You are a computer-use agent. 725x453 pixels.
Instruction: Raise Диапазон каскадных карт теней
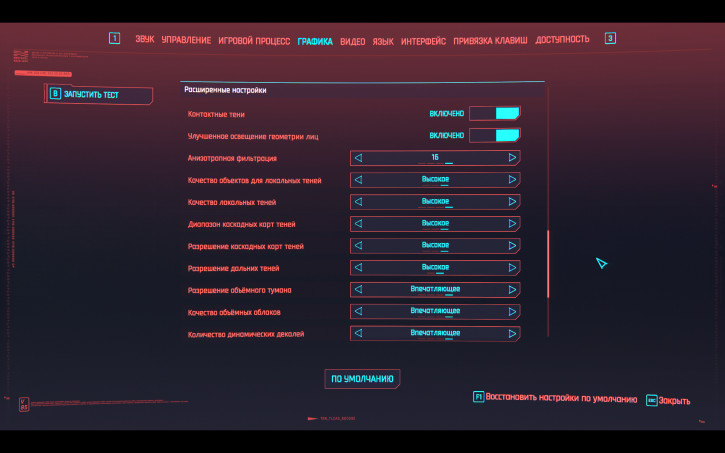click(x=512, y=224)
